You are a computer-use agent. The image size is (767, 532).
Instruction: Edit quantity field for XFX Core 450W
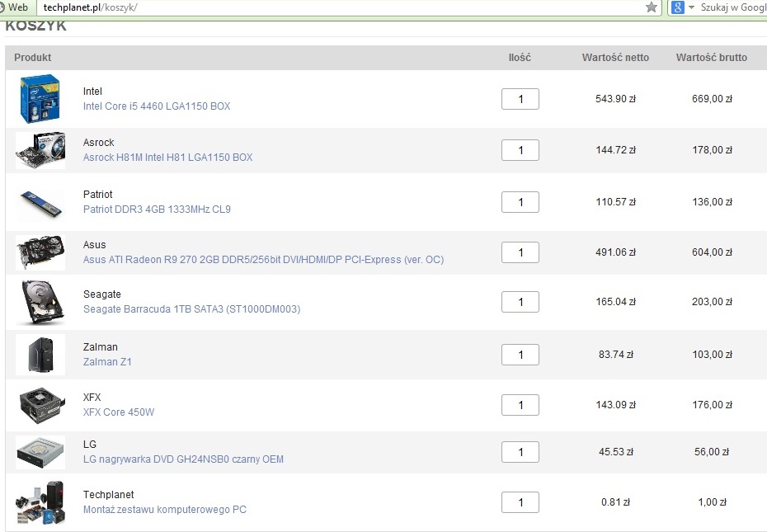pyautogui.click(x=520, y=405)
